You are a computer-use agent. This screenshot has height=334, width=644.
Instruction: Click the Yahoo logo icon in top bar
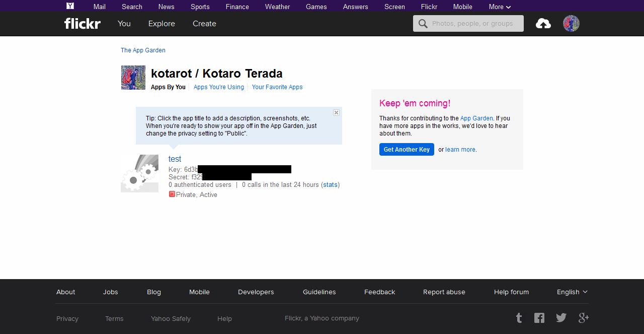click(70, 6)
